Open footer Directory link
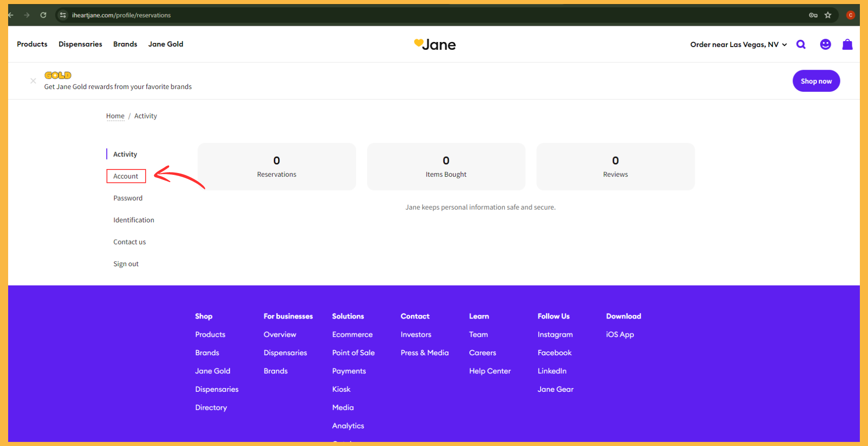Screen dimensions: 868x446 tap(211, 408)
